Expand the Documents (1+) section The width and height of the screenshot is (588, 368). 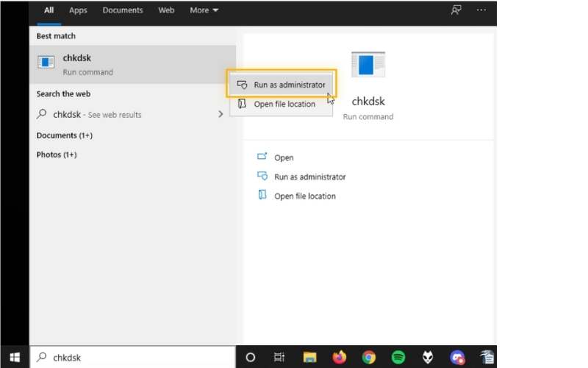tap(64, 135)
